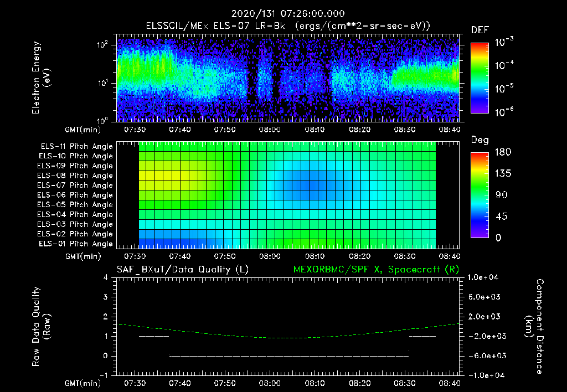Click 07:30 tick under pitch angle panel
Screen dimensions: 567x392
(135, 257)
